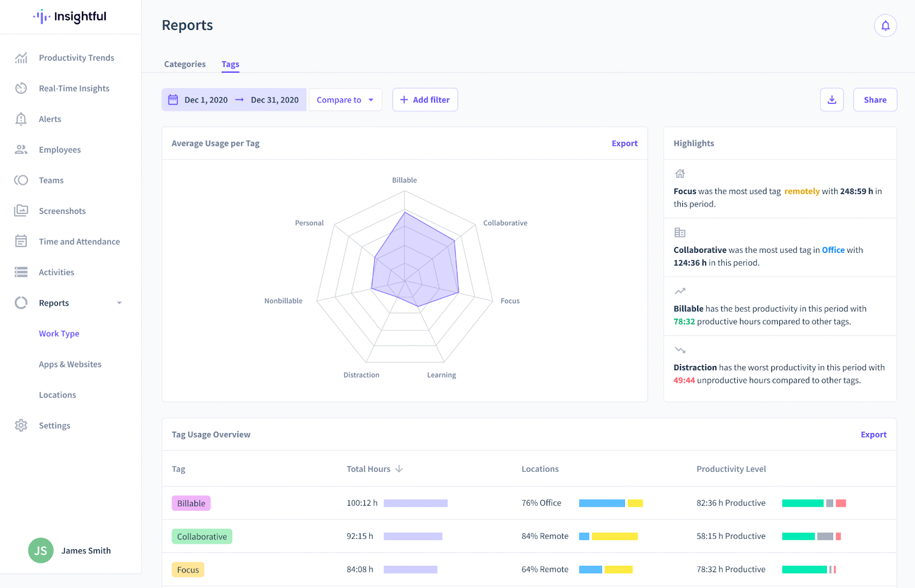Screen dimensions: 915x588
Task: Click the notification bell icon
Action: (x=885, y=26)
